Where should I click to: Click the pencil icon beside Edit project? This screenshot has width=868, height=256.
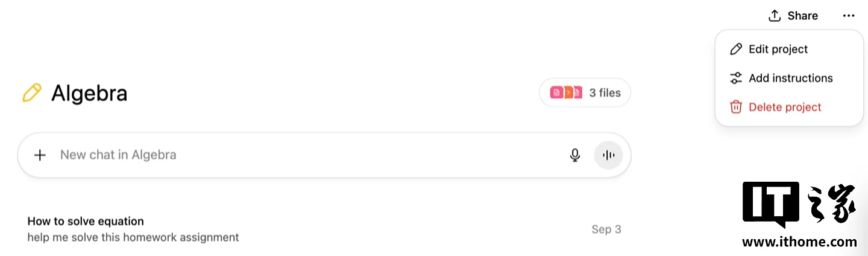[x=736, y=50]
